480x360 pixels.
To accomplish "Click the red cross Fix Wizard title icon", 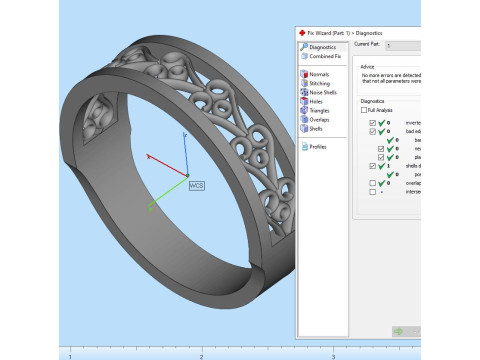I will pos(302,33).
